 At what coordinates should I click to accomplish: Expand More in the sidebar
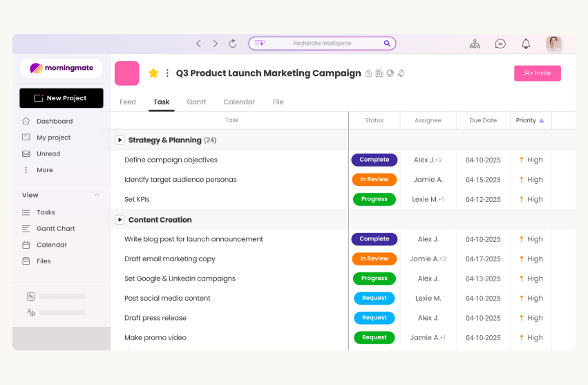click(x=45, y=170)
